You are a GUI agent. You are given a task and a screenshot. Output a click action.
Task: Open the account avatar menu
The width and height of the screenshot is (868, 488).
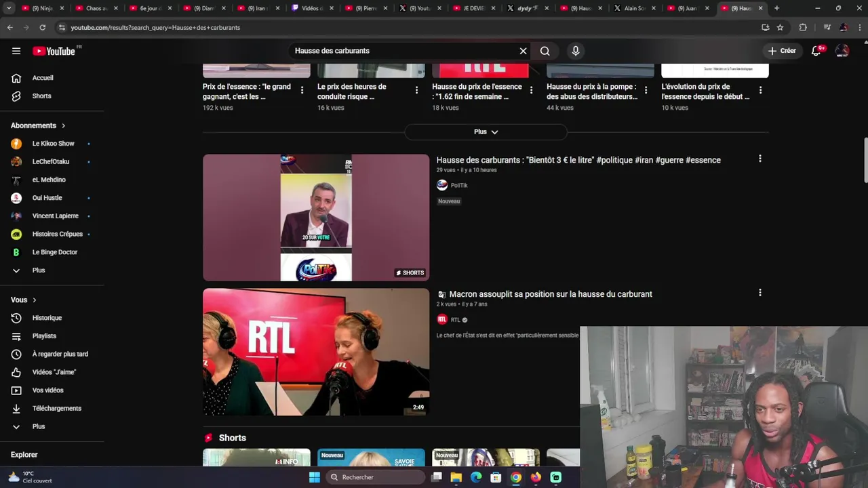842,51
